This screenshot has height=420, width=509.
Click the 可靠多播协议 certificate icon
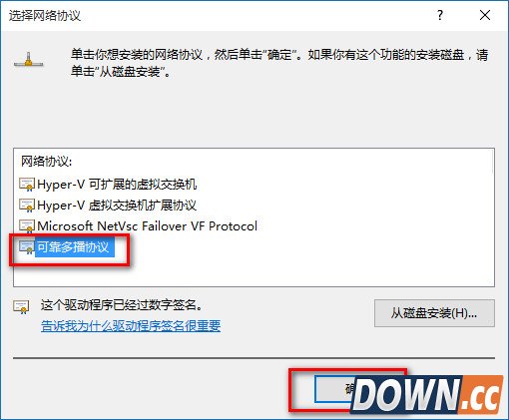(x=27, y=247)
